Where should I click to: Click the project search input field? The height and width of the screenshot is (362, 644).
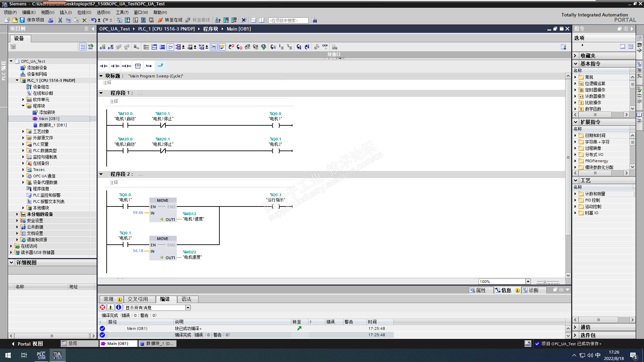tap(288, 20)
